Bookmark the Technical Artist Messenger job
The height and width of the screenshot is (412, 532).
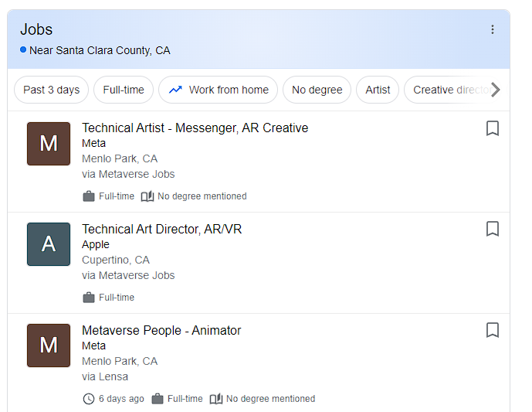click(493, 128)
